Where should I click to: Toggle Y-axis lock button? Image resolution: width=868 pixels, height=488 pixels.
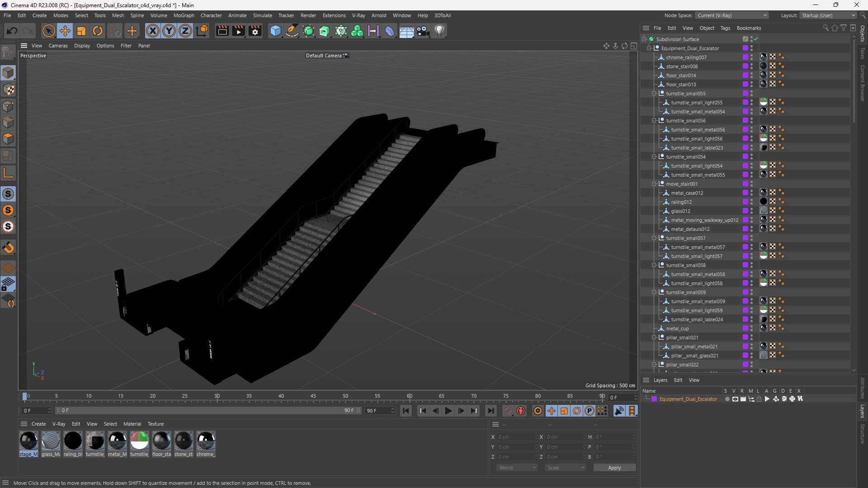tap(169, 31)
